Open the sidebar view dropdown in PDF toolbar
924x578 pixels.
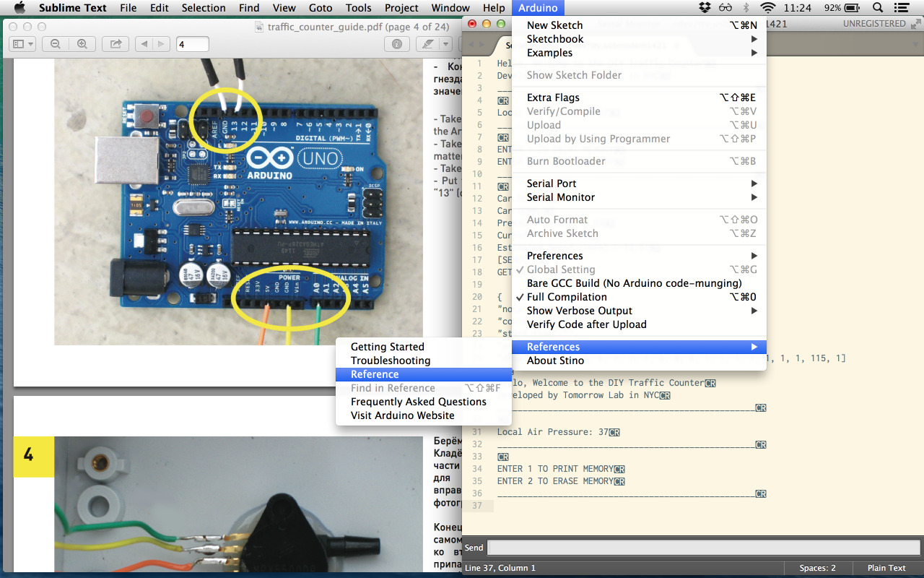coord(23,44)
